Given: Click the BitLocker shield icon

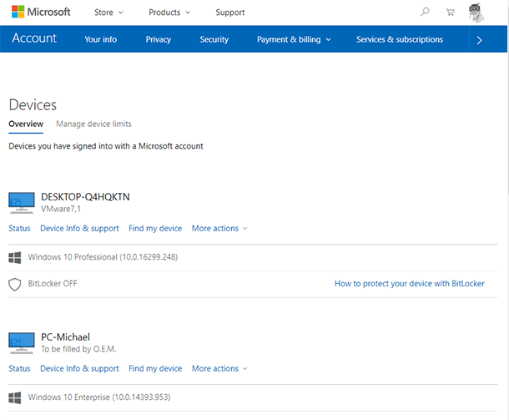Looking at the screenshot, I should pos(15,284).
